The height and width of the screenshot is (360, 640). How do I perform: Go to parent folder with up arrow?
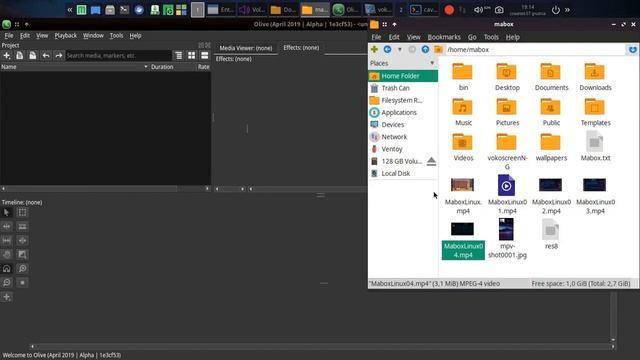pyautogui.click(x=425, y=49)
